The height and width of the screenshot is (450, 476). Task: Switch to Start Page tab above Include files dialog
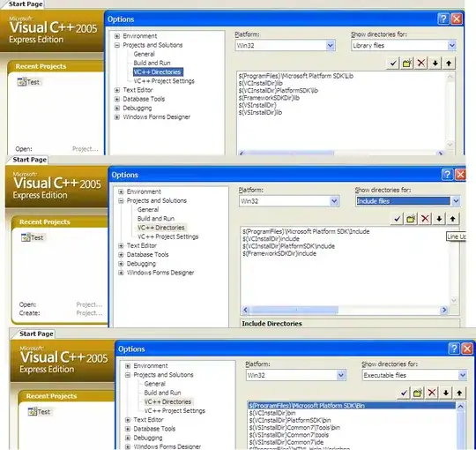29,160
